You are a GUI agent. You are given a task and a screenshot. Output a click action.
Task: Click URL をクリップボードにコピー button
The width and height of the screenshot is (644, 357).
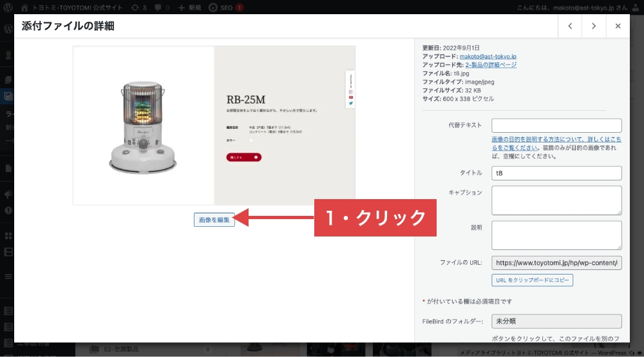tap(533, 280)
